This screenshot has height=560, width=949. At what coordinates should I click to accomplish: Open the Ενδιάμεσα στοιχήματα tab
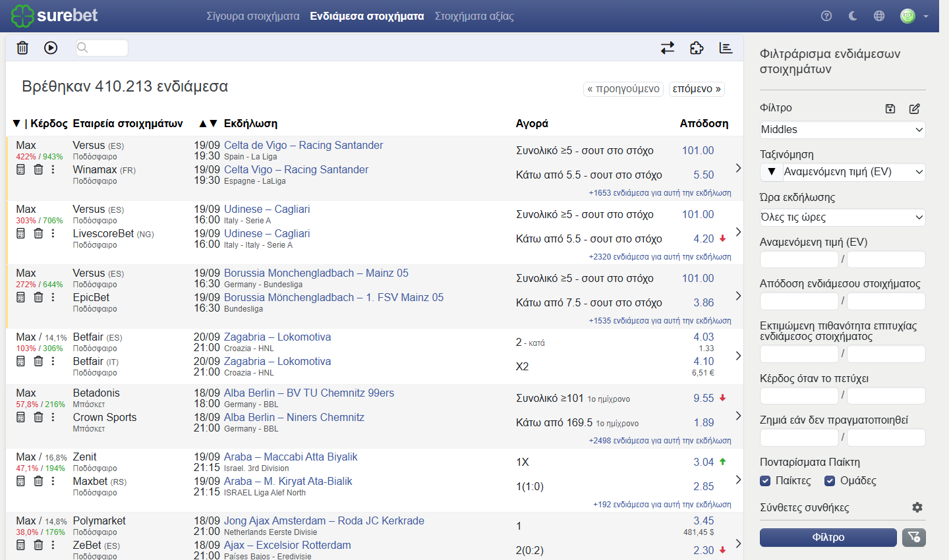(367, 16)
